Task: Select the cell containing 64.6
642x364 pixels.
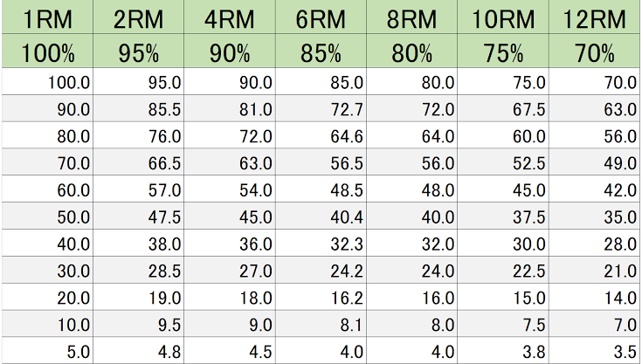Action: [321, 136]
